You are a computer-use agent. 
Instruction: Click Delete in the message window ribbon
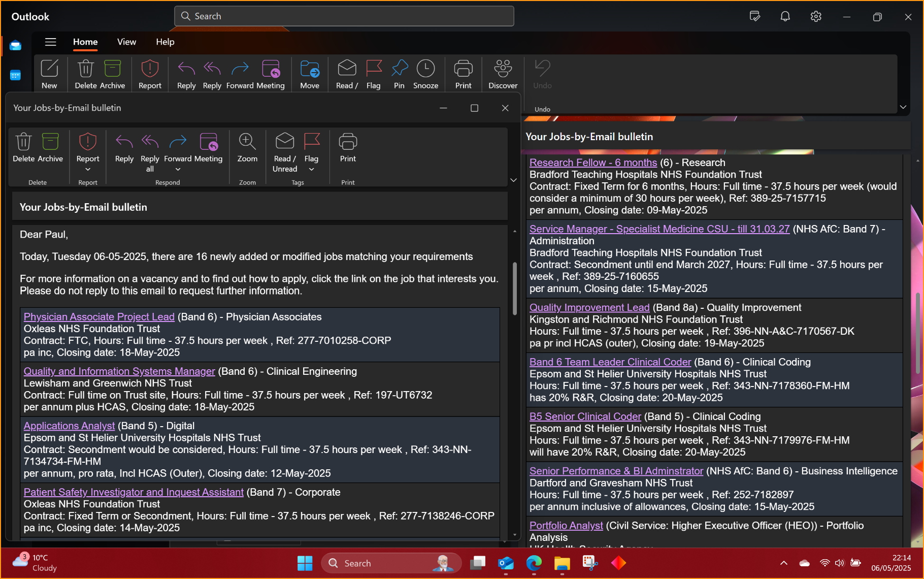(24, 148)
